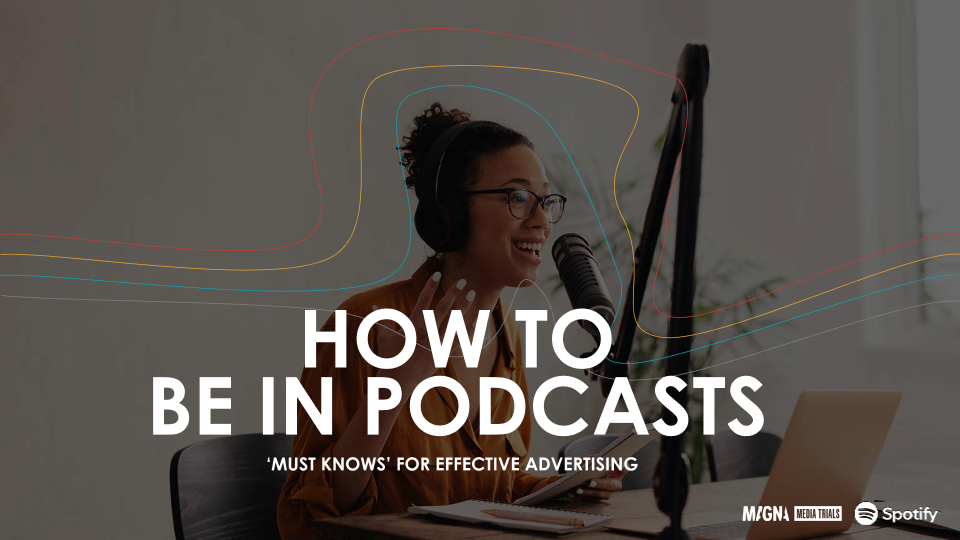Click the pencil lying on the notebook
Viewport: 960px width, 540px height.
point(525,516)
